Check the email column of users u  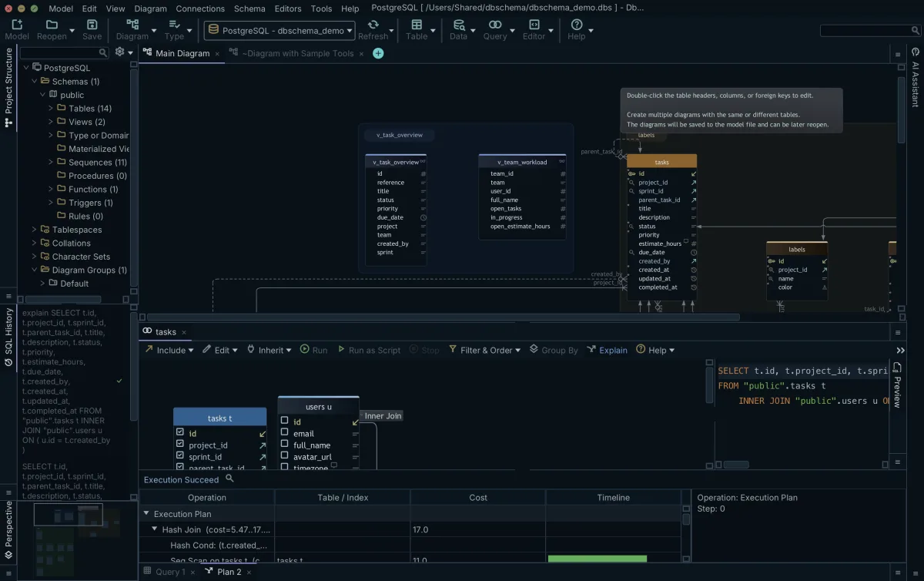284,432
